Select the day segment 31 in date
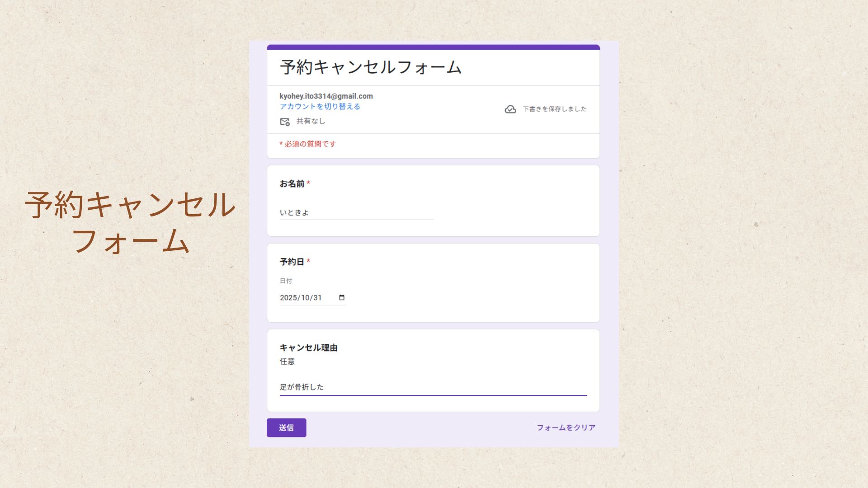 tap(317, 298)
